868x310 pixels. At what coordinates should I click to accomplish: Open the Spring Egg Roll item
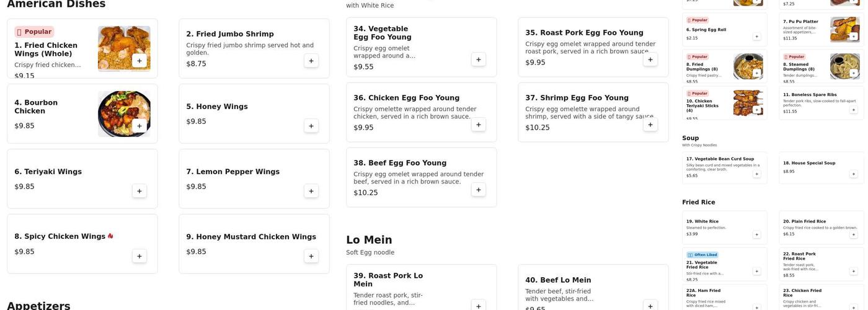tap(719, 30)
